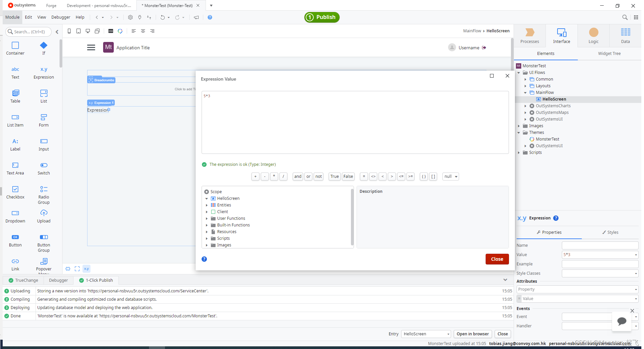Open the module settings gear icon

coord(130,17)
